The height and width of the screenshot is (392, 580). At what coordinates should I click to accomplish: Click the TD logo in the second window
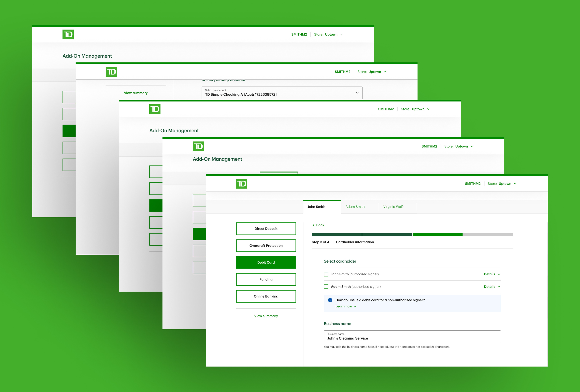point(111,72)
